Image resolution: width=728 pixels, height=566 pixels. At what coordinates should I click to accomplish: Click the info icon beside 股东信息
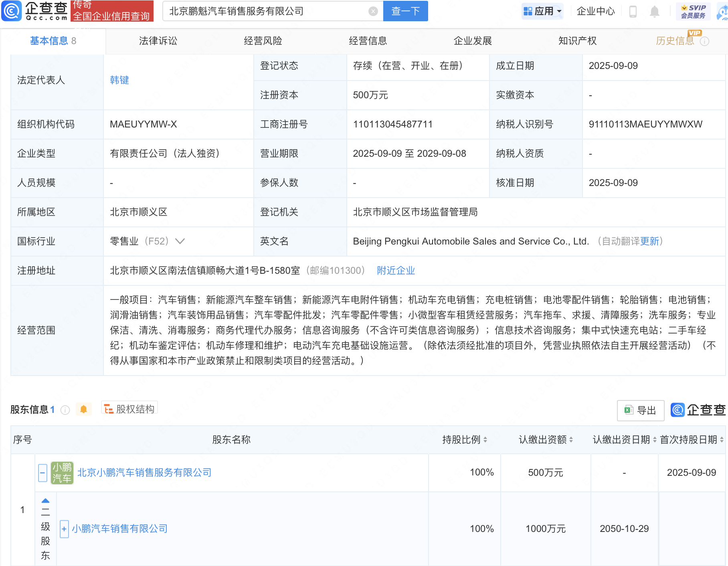coord(65,410)
